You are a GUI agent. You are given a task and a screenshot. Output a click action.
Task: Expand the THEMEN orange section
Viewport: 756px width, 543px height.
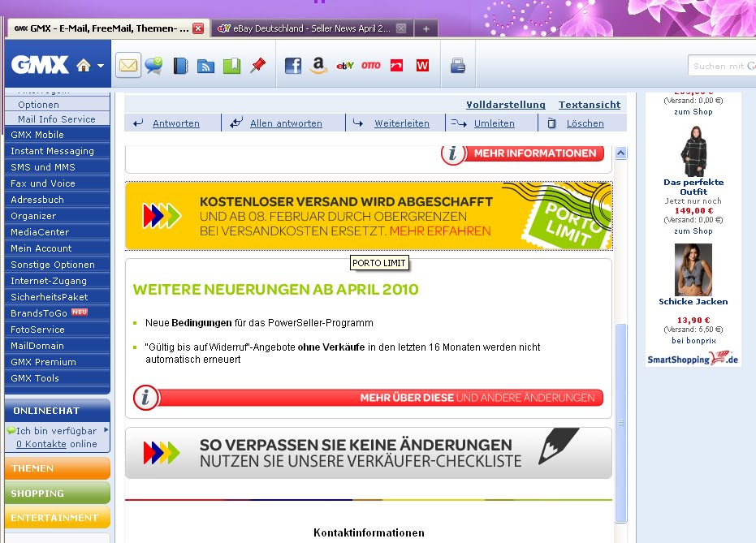[x=58, y=468]
